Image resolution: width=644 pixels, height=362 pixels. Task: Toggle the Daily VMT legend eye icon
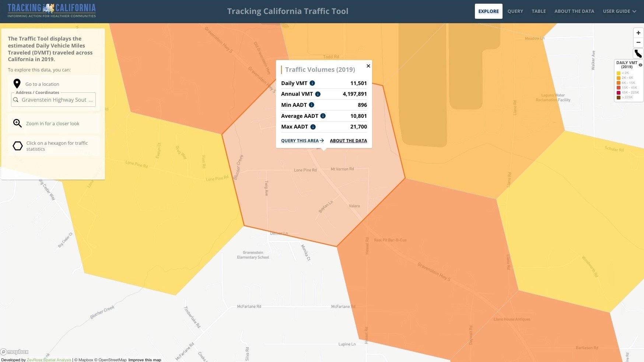(640, 65)
